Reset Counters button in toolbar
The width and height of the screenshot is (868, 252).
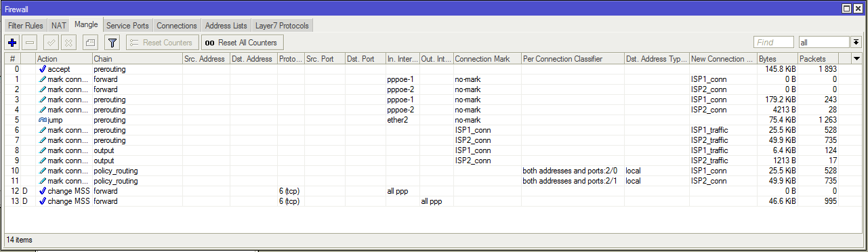tap(163, 43)
